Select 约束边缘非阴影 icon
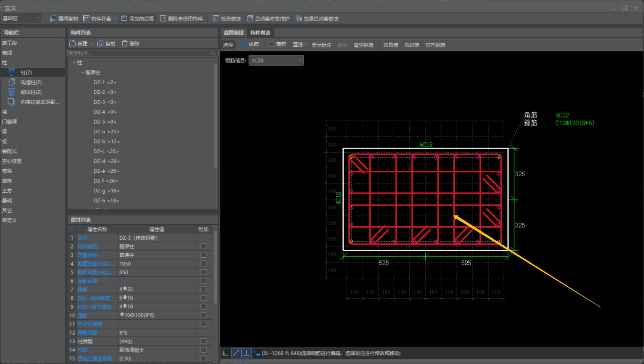This screenshot has height=364, width=644. (11, 102)
